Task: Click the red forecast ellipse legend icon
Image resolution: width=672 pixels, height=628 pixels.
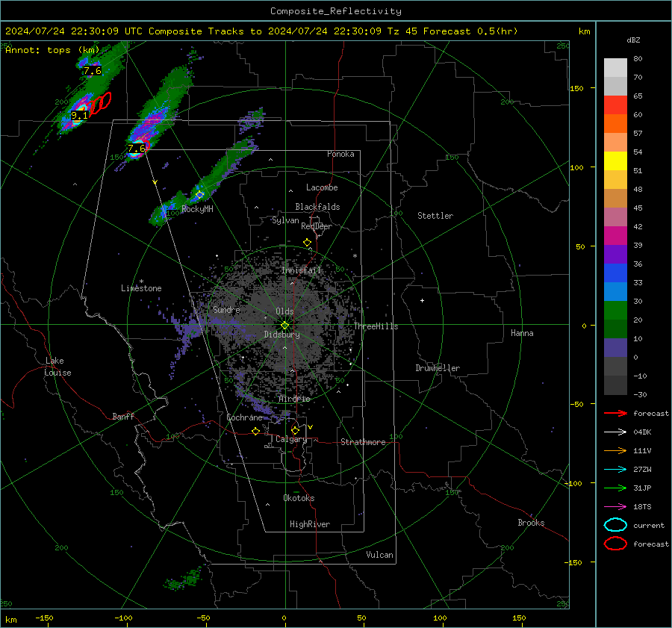Action: [615, 544]
